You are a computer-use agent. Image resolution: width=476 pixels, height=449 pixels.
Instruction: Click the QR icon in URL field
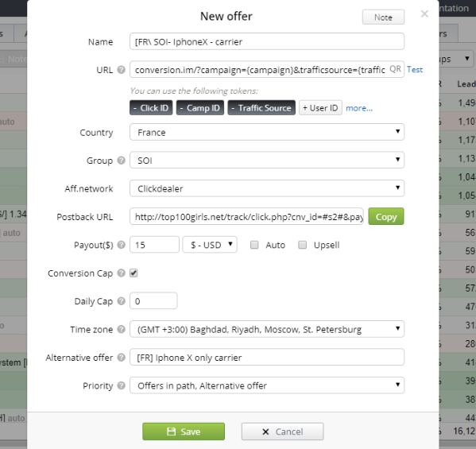pos(395,69)
